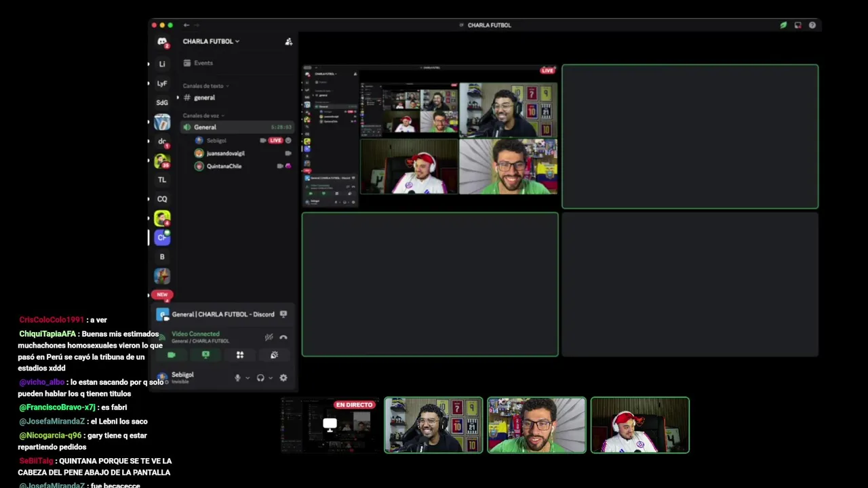Collapse the Canales de texto category
Image resolution: width=868 pixels, height=488 pixels.
[x=205, y=86]
